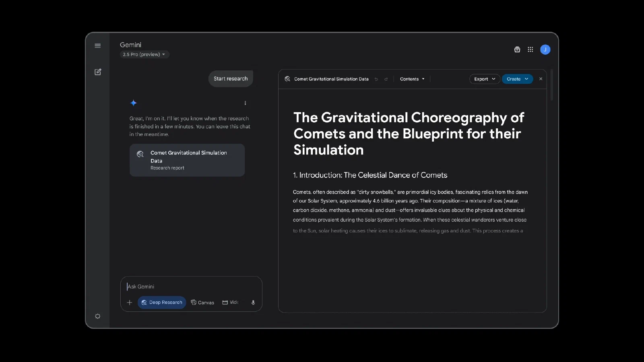Open the response three-dot options menu
Image resolution: width=644 pixels, height=362 pixels.
tap(245, 103)
